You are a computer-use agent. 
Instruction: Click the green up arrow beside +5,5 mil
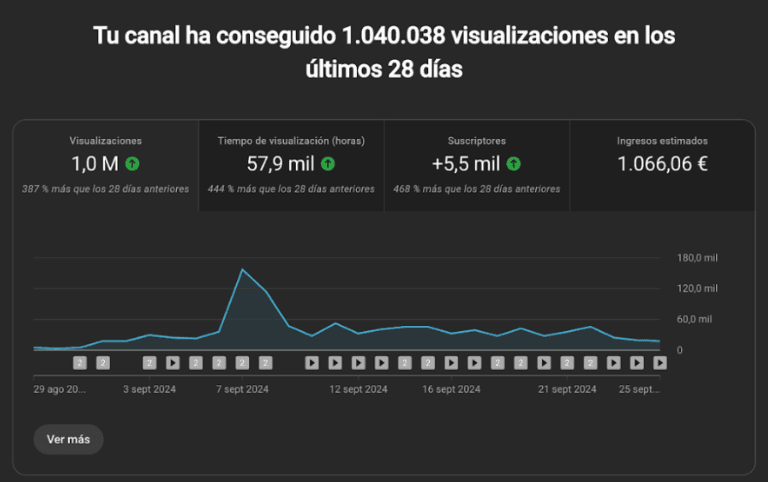pyautogui.click(x=513, y=164)
